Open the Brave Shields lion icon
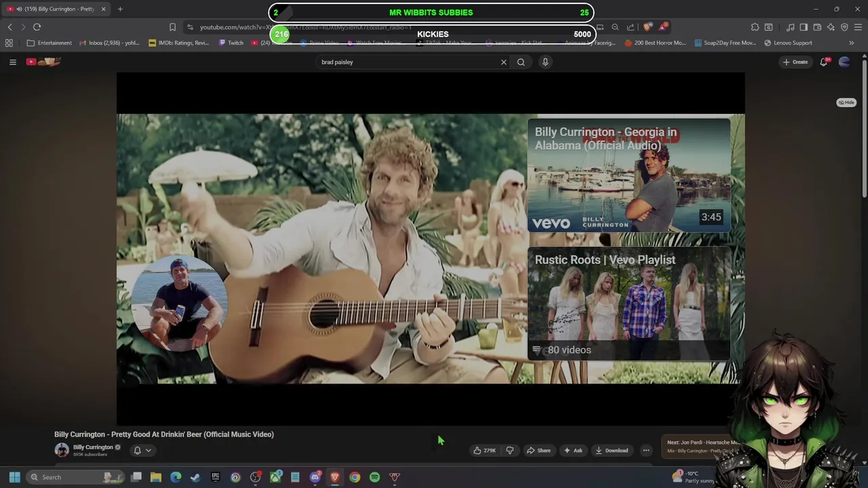This screenshot has width=868, height=488. 648,27
